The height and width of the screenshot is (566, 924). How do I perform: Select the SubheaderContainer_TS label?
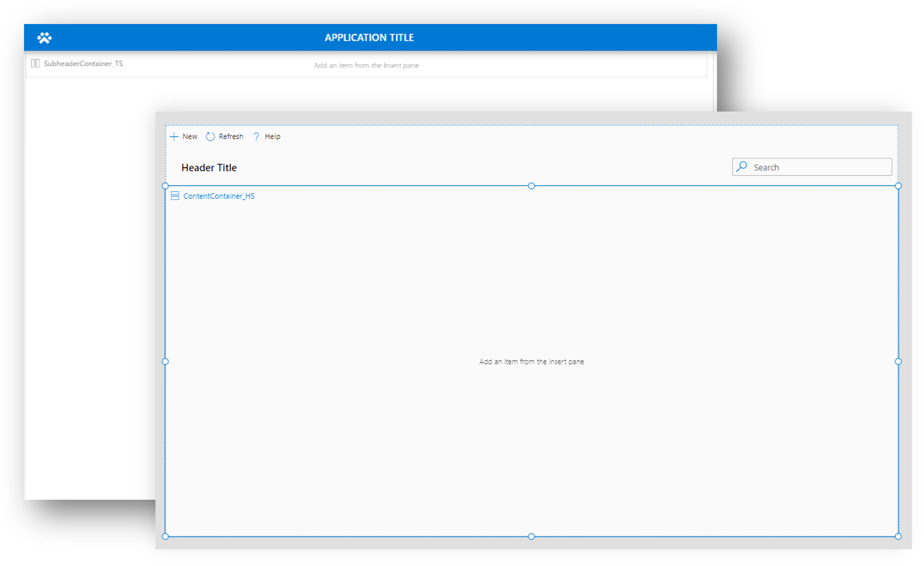coord(83,63)
